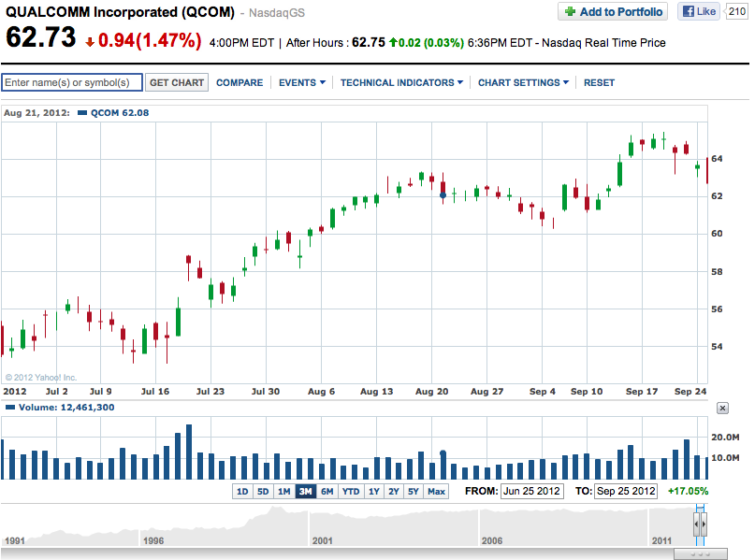The width and height of the screenshot is (755, 560).
Task: Click the symbol entry field
Action: point(72,82)
